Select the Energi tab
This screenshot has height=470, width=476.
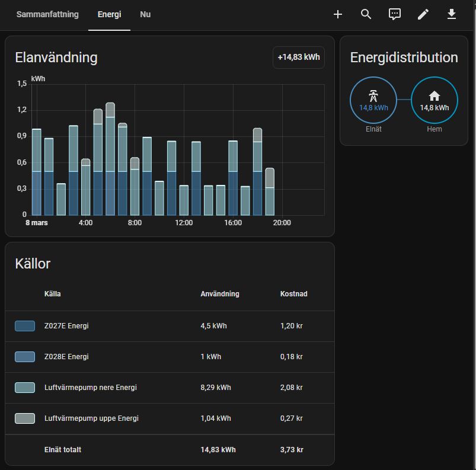(x=109, y=14)
